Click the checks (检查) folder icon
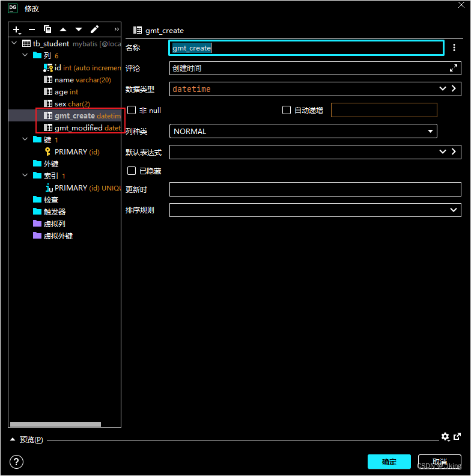Image resolution: width=471 pixels, height=476 pixels. click(x=37, y=200)
